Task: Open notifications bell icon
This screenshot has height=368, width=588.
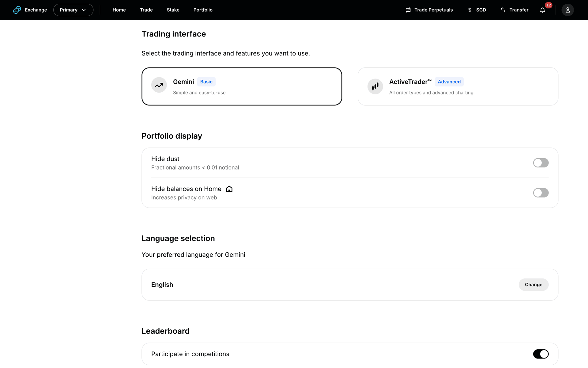Action: 542,10
